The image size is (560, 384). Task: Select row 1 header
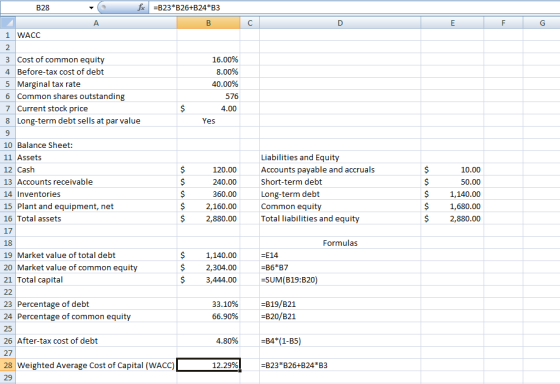click(x=8, y=35)
